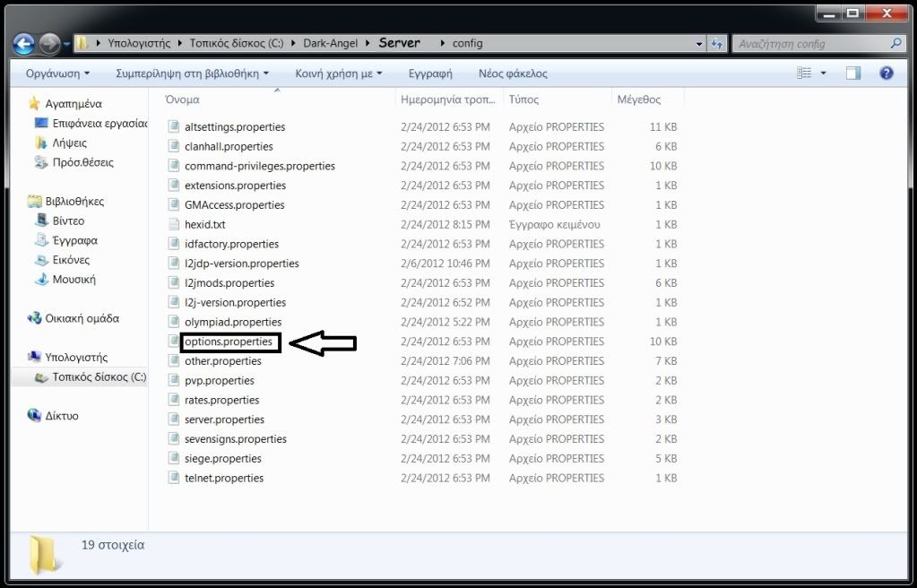Open the server.properties file
Screen dimensions: 917x588
pos(226,419)
